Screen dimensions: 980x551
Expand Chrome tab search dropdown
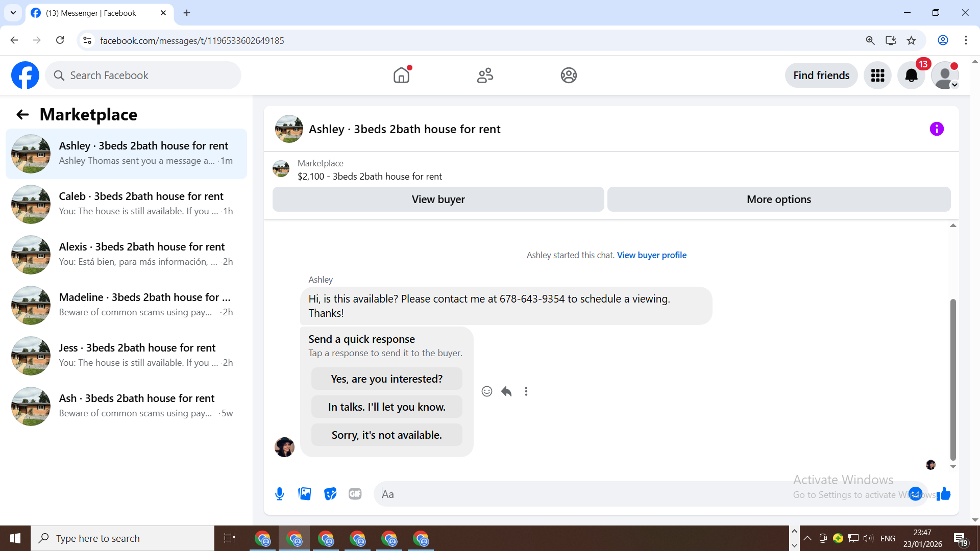point(13,13)
